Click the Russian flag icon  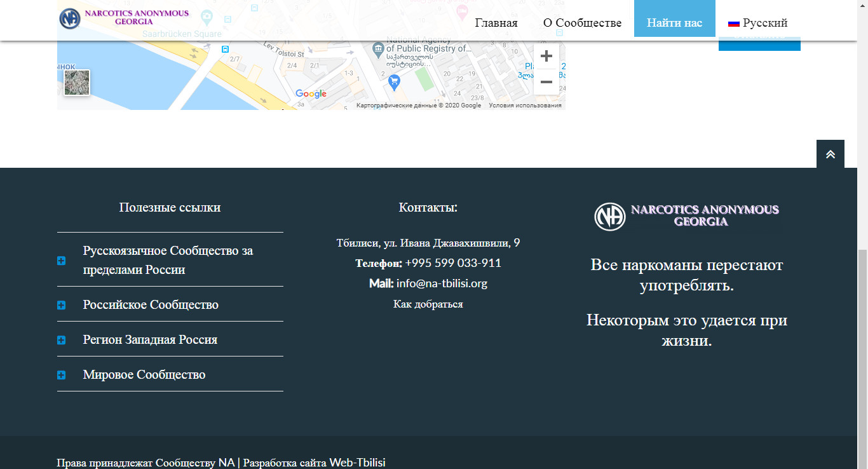tap(734, 24)
